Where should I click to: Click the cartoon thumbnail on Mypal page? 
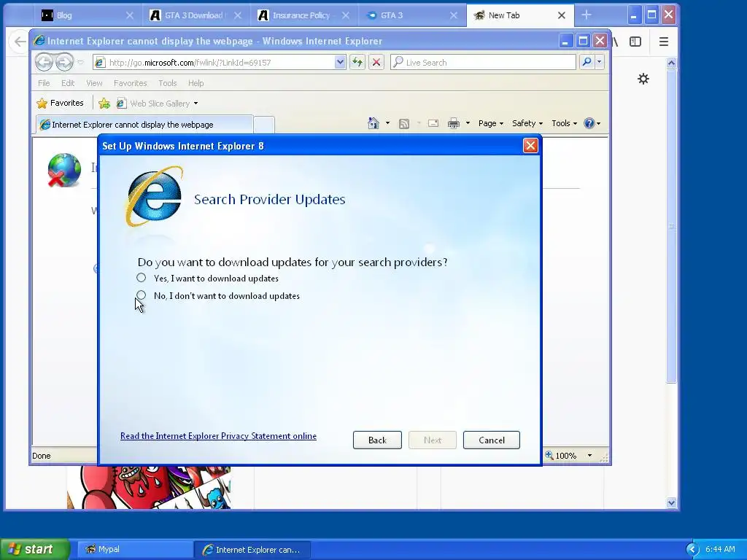point(149,488)
